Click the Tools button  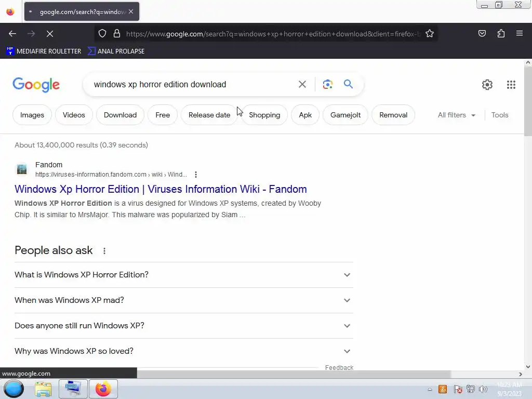click(499, 115)
